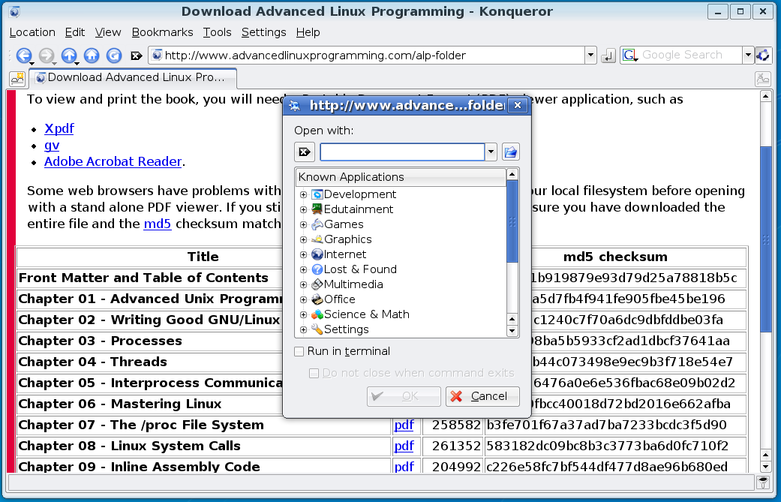
Task: Clear the Open with field icon
Action: (304, 152)
